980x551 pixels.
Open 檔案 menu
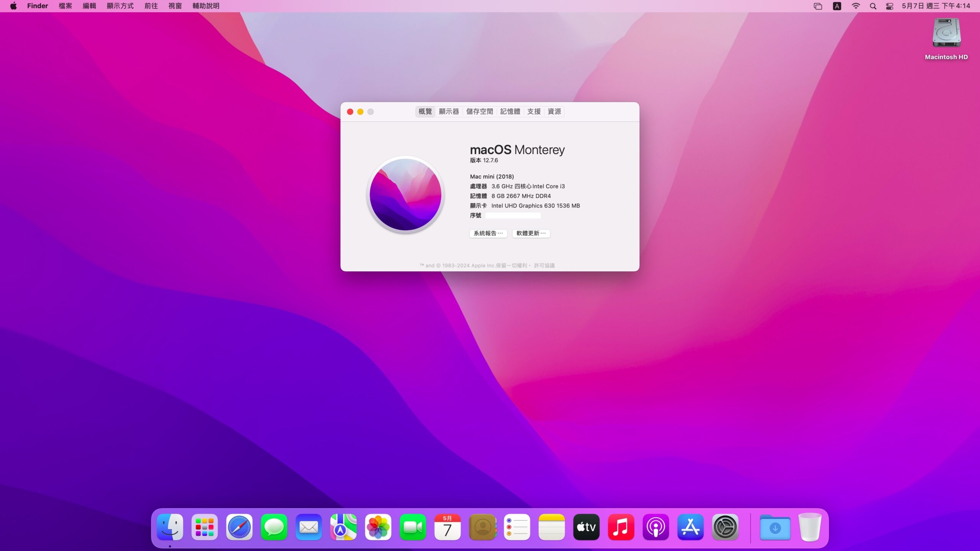click(x=65, y=6)
